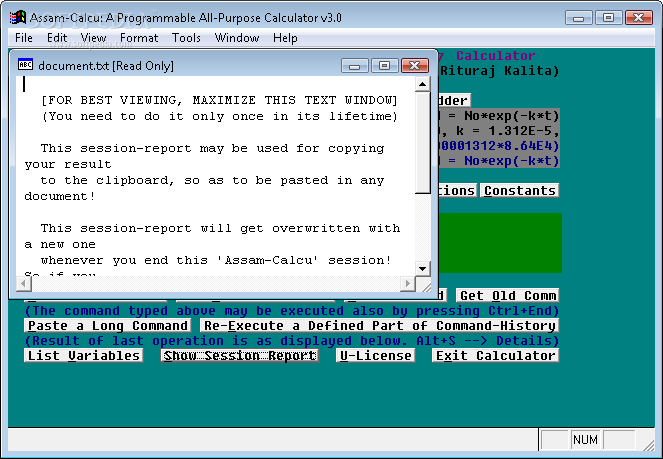This screenshot has height=459, width=663.
Task: Click the horizontal scroll left arrow
Action: pos(24,284)
